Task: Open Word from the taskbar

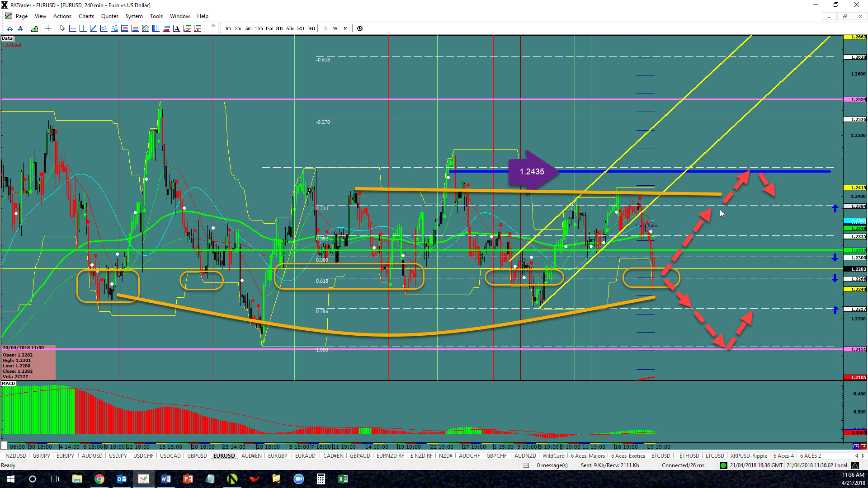Action: point(166,479)
